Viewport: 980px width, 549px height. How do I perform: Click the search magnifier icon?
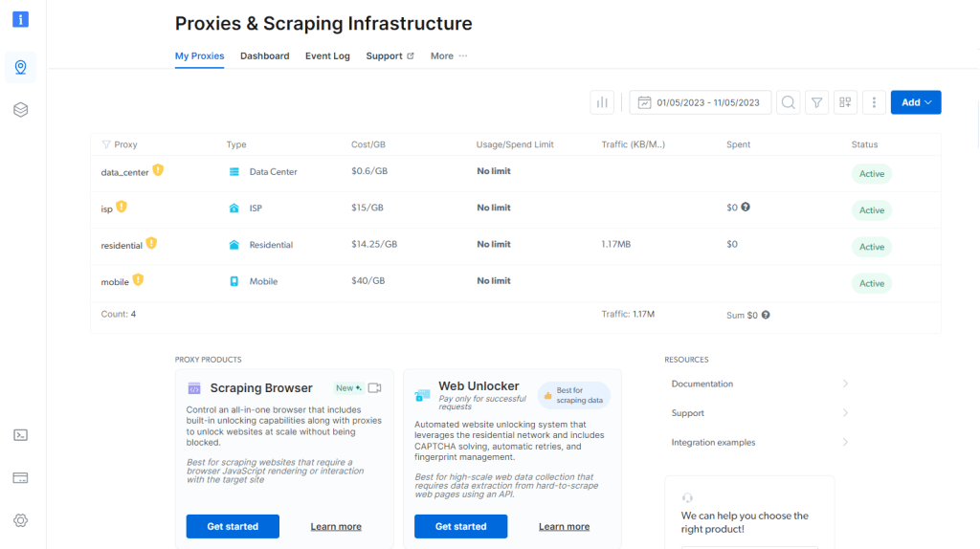pyautogui.click(x=789, y=102)
